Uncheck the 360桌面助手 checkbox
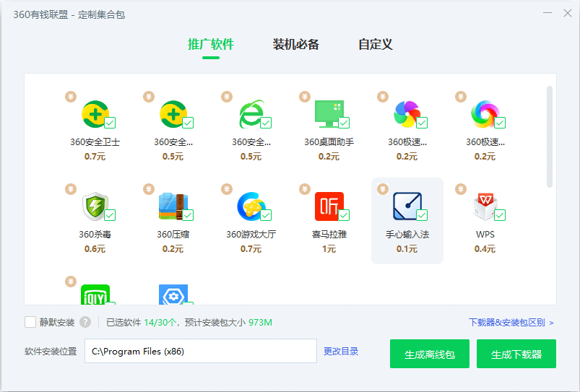 (344, 123)
